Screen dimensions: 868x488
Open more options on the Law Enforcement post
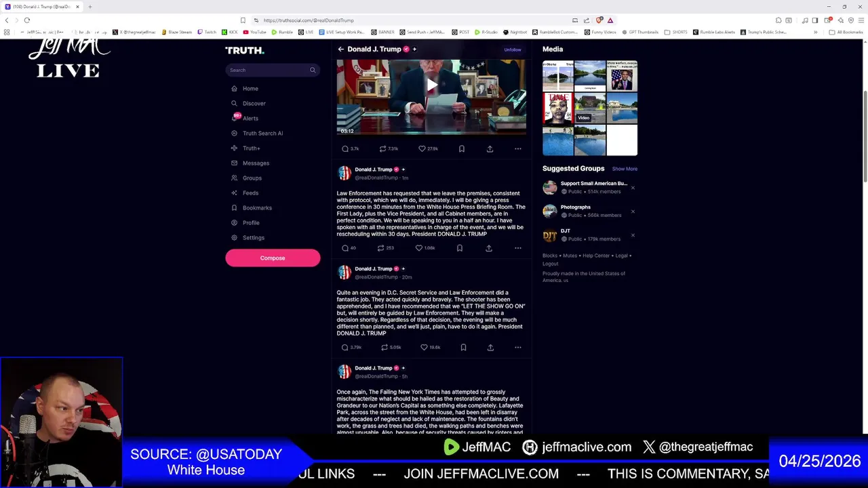(518, 248)
